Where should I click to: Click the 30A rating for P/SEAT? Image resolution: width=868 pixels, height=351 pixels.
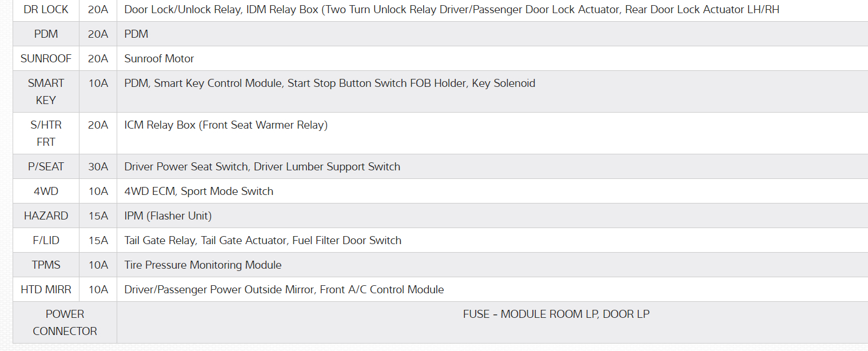(x=98, y=167)
